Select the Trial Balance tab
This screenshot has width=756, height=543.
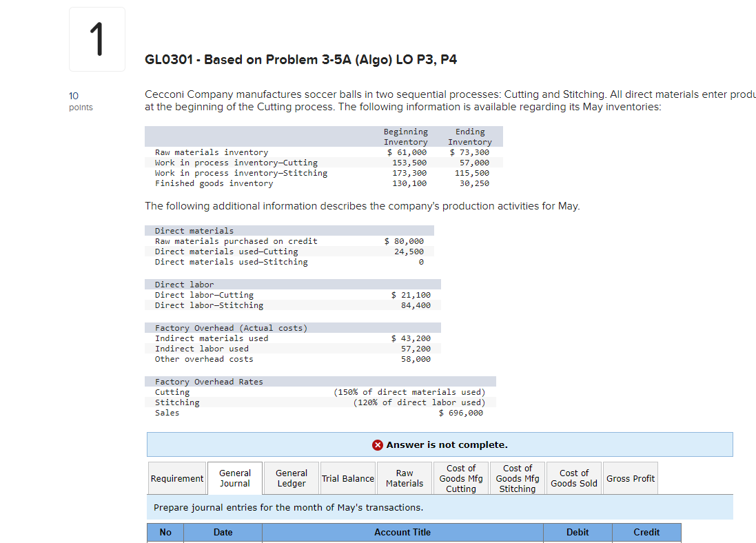[347, 478]
